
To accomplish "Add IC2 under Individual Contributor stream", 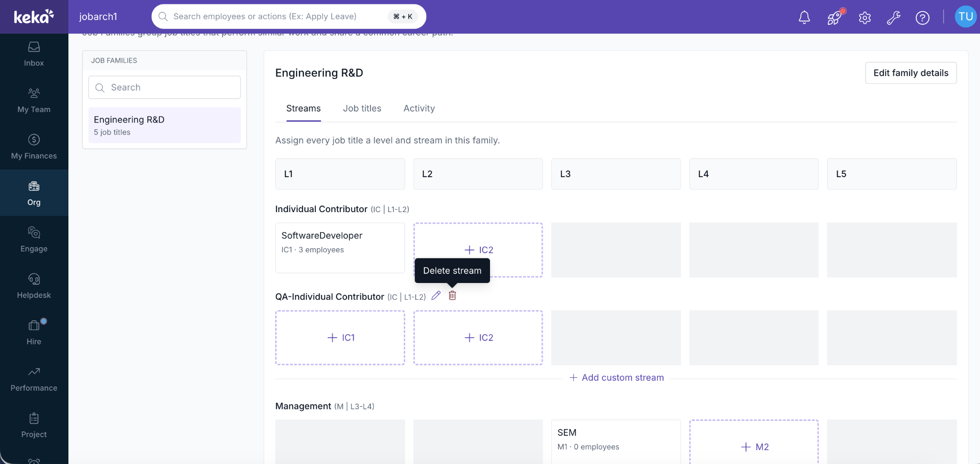I will pyautogui.click(x=478, y=250).
